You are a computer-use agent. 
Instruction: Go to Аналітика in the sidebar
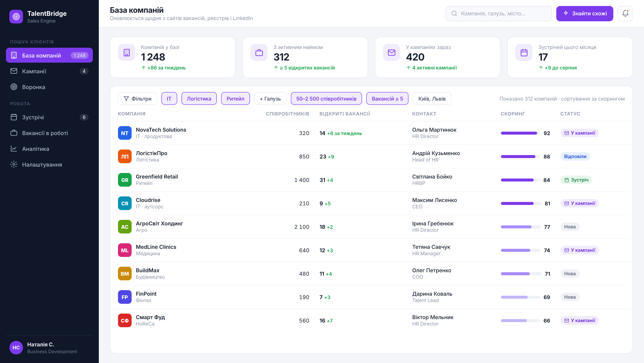click(49, 149)
